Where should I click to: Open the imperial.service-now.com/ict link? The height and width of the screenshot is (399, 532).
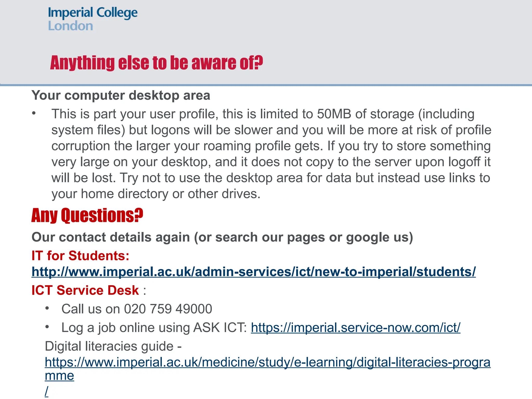(355, 328)
